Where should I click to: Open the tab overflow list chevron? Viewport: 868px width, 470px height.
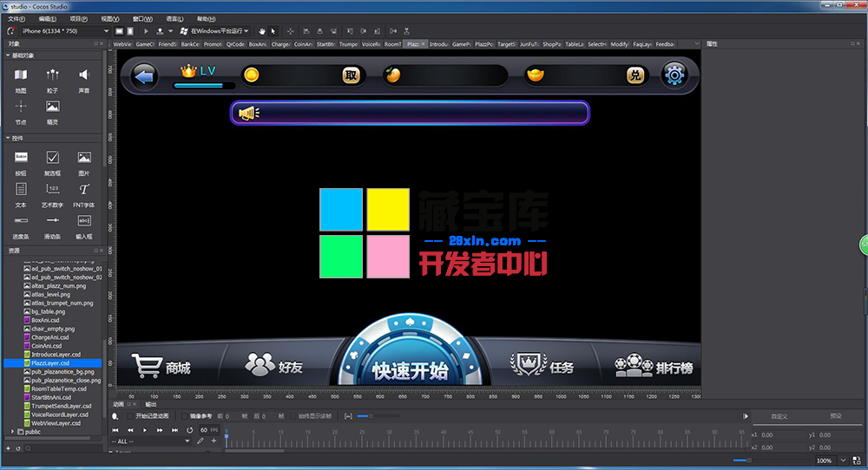click(696, 43)
